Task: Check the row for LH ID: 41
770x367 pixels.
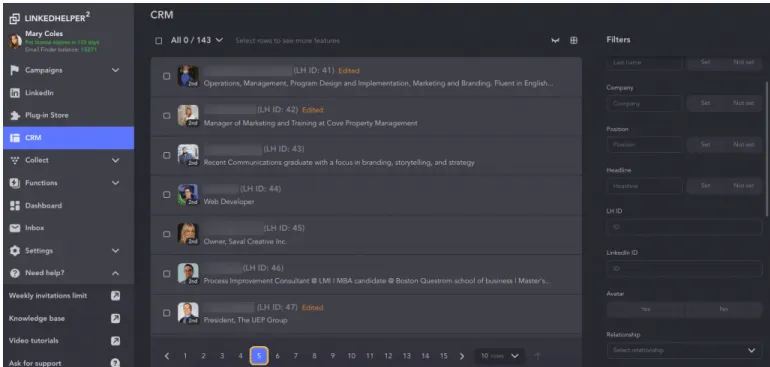Action: click(x=166, y=76)
